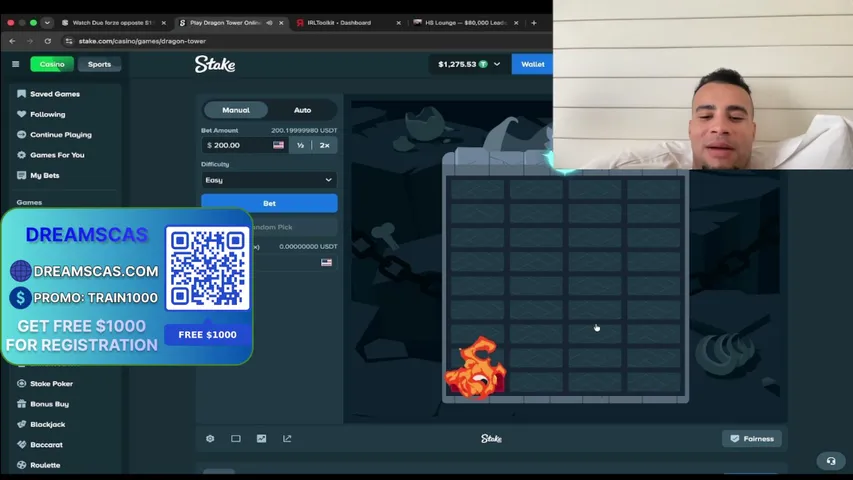Open live support headset icon
The height and width of the screenshot is (480, 853).
pyautogui.click(x=831, y=461)
